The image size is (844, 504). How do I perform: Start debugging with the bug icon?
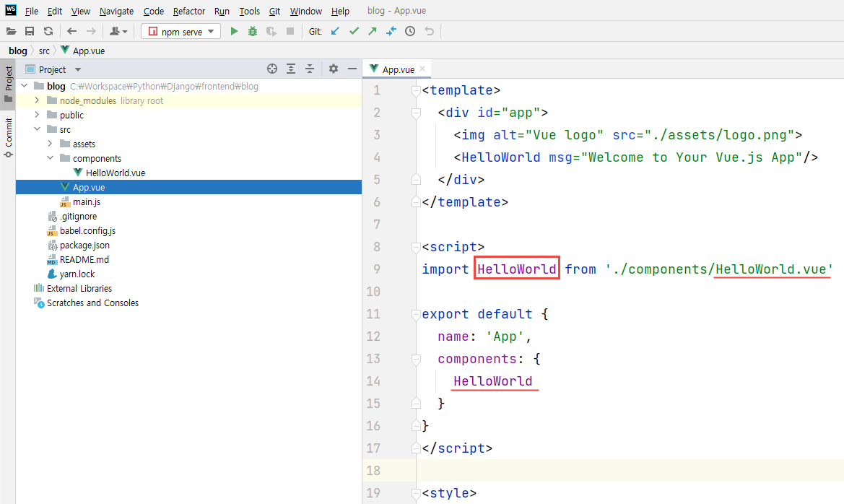point(253,31)
